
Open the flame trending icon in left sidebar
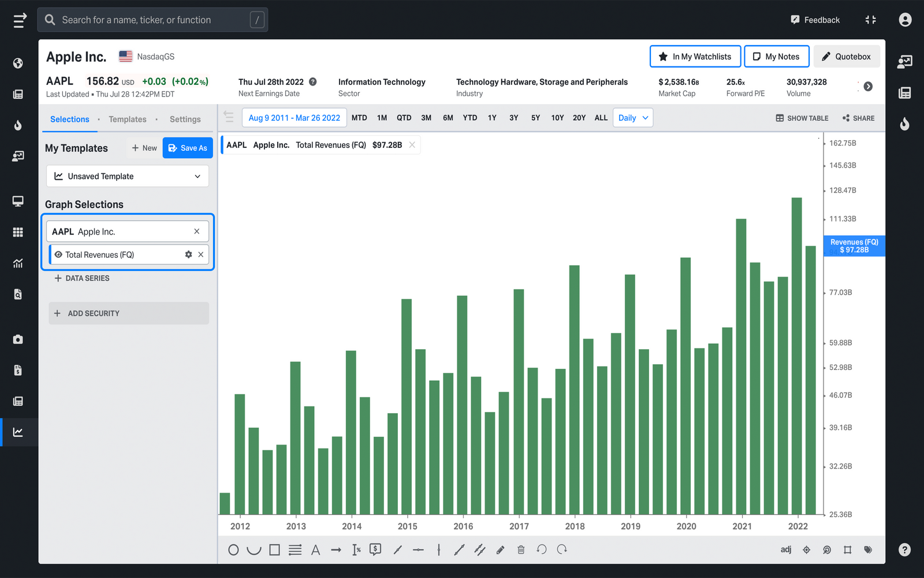(18, 125)
